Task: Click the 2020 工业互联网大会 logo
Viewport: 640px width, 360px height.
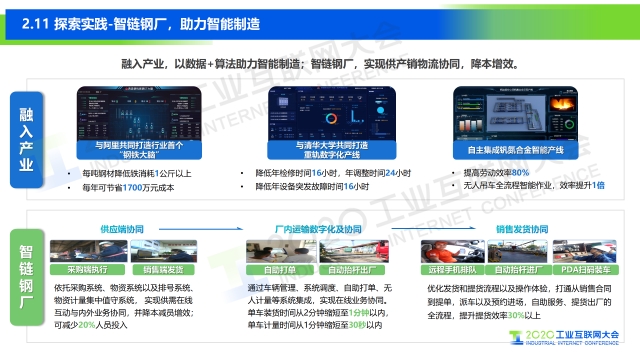Action: [x=564, y=338]
